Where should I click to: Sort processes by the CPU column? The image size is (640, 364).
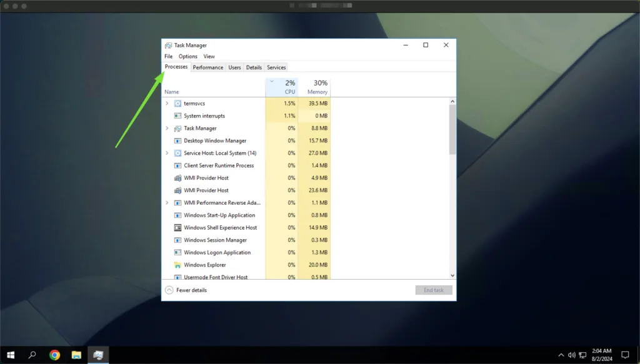(x=289, y=87)
